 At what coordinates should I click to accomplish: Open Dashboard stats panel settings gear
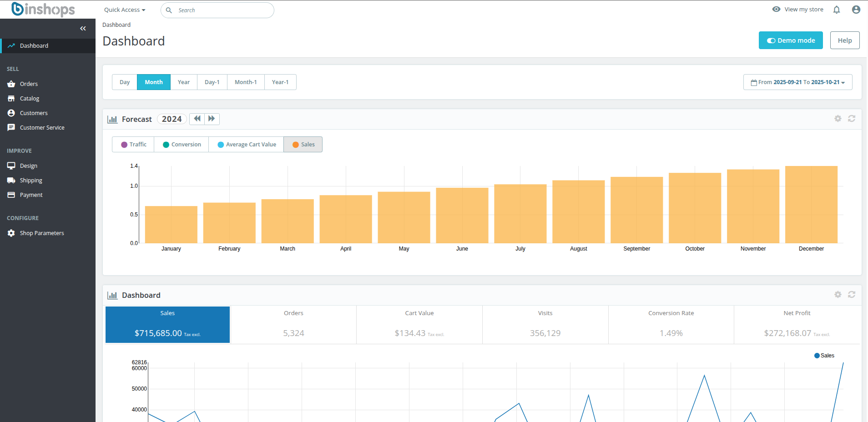tap(838, 295)
